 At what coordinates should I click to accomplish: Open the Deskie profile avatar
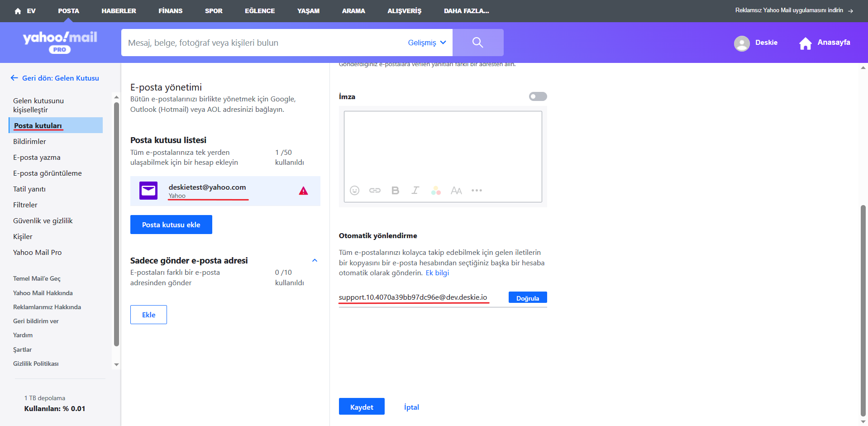(x=742, y=43)
